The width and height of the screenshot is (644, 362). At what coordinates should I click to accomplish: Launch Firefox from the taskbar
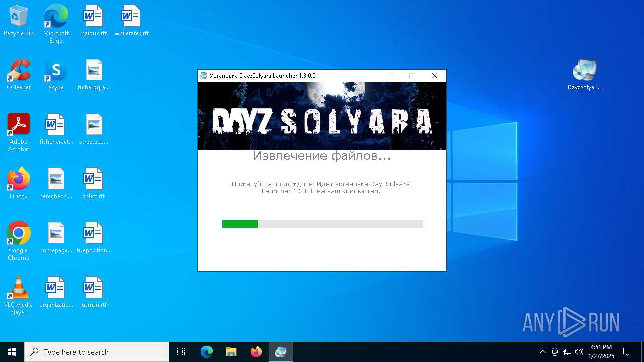click(x=256, y=352)
